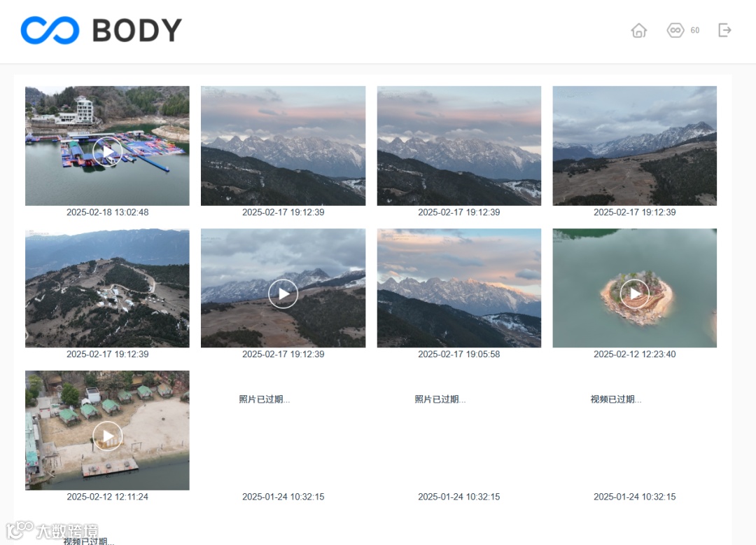This screenshot has height=545, width=756.
Task: Click the BODY brand title text
Action: [137, 30]
